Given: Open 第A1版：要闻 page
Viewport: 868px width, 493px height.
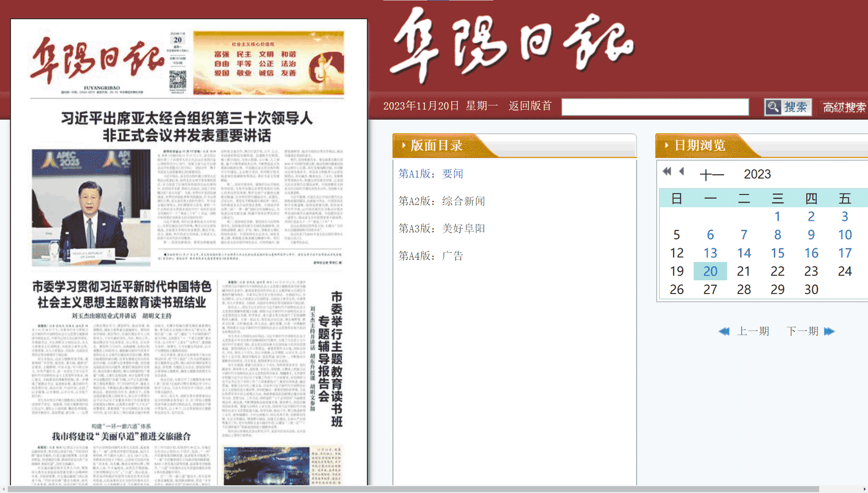Looking at the screenshot, I should [431, 173].
